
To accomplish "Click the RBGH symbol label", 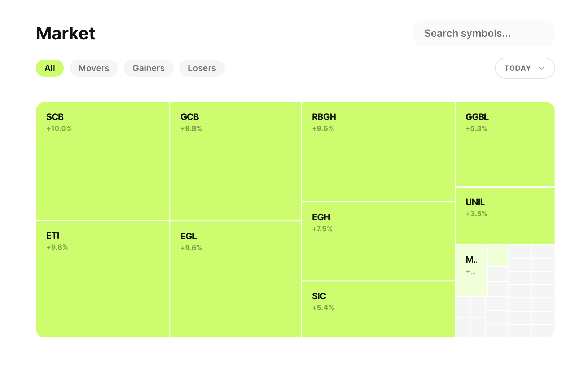I will click(324, 117).
